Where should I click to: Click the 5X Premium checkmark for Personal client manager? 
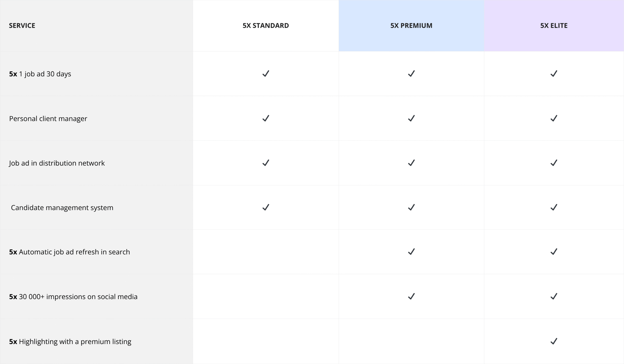pyautogui.click(x=411, y=118)
